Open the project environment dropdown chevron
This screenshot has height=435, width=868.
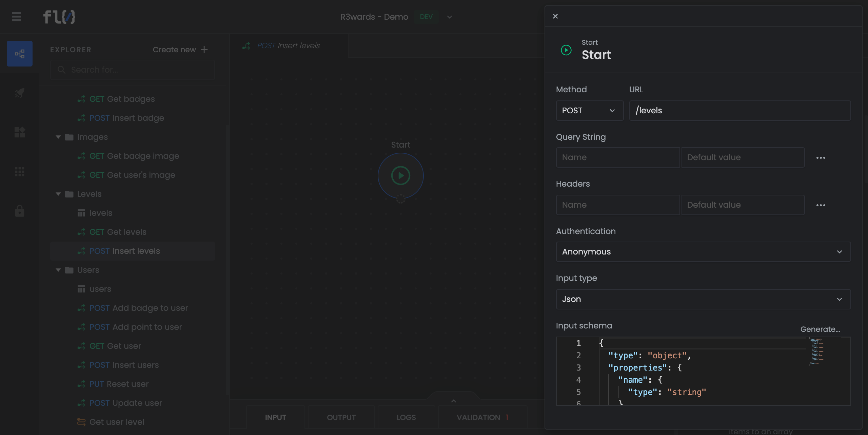tap(450, 17)
